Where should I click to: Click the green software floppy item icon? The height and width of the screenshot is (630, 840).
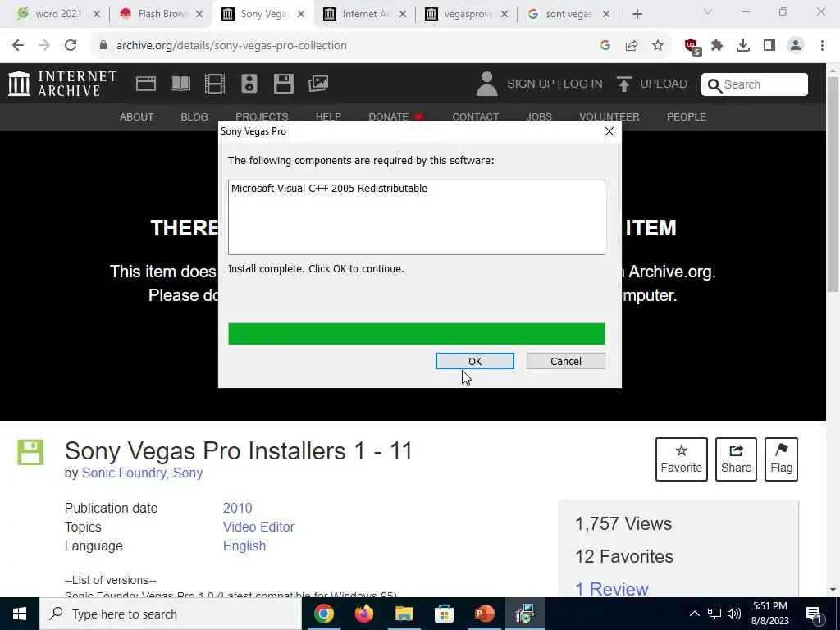click(x=30, y=452)
